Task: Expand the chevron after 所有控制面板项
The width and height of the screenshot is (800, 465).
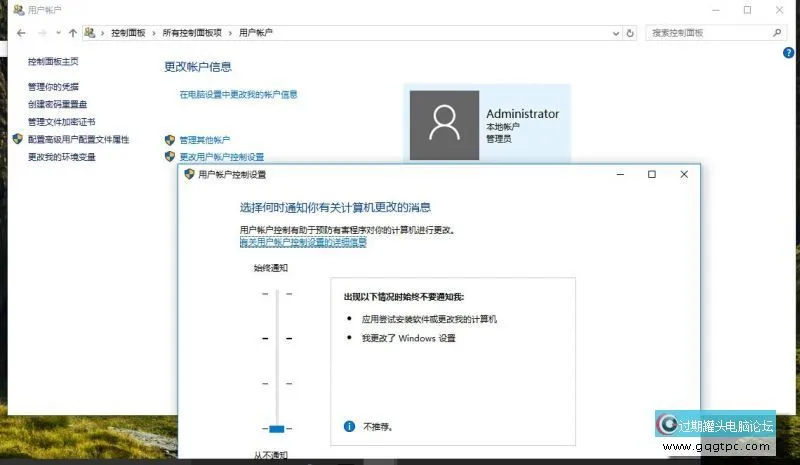Action: (230, 33)
